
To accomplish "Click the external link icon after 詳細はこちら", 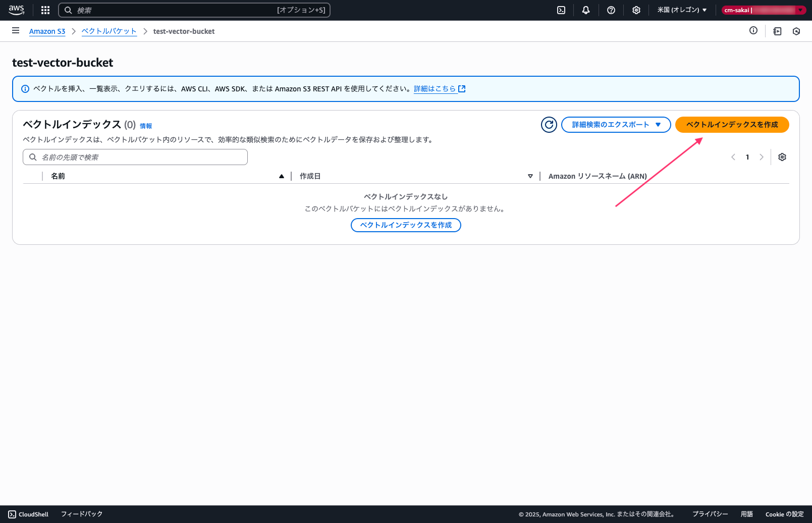I will coord(462,89).
